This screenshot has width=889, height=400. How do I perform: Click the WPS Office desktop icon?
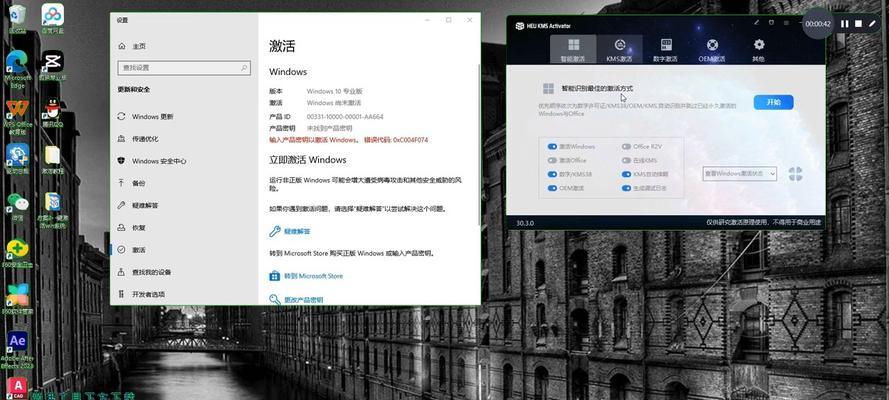(18, 116)
